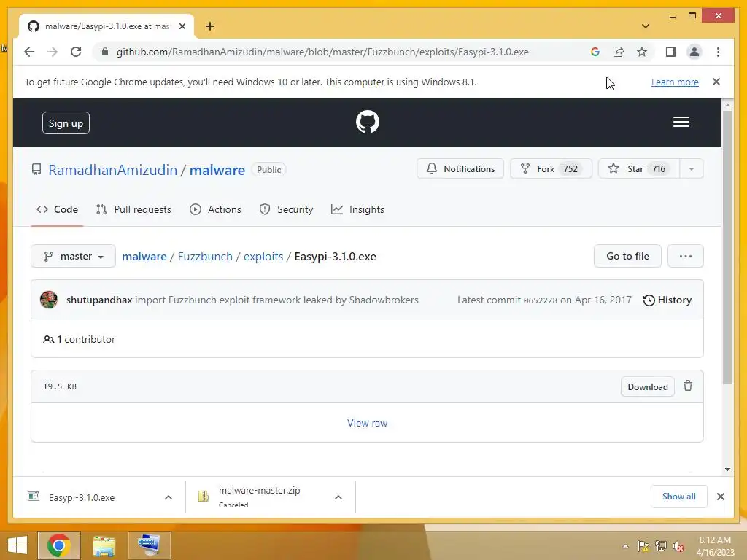Bookmark this page with the star icon
This screenshot has height=560, width=747.
click(x=642, y=52)
